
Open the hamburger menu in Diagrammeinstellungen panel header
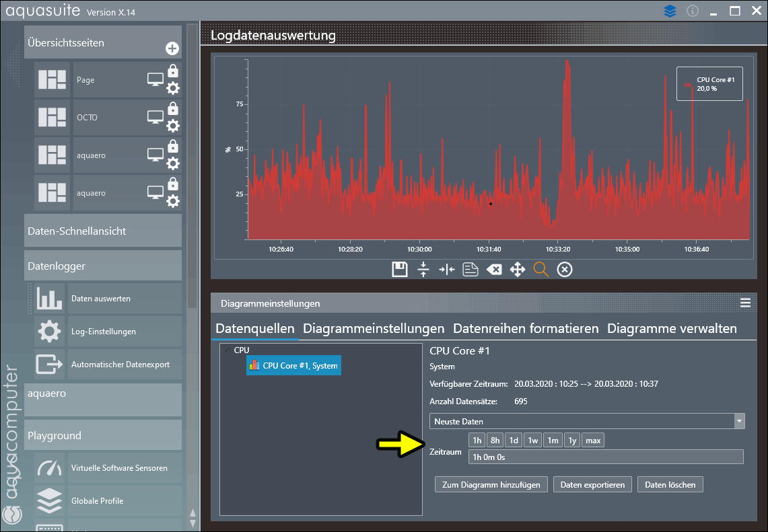coord(745,303)
